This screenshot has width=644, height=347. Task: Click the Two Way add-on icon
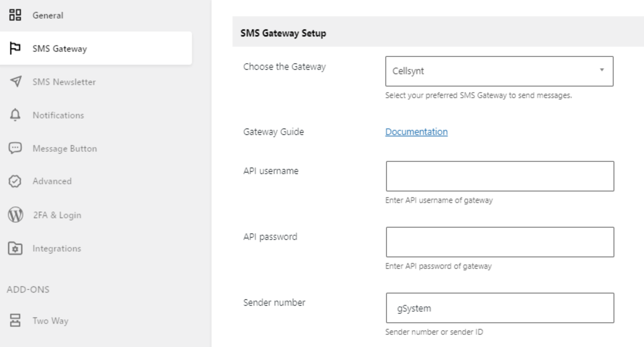pyautogui.click(x=15, y=320)
